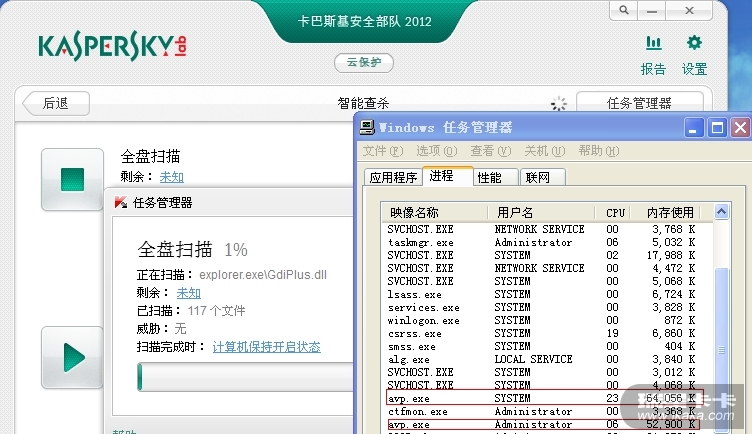The width and height of the screenshot is (752, 434).
Task: Minimize Windows Task Manager
Action: [x=693, y=128]
